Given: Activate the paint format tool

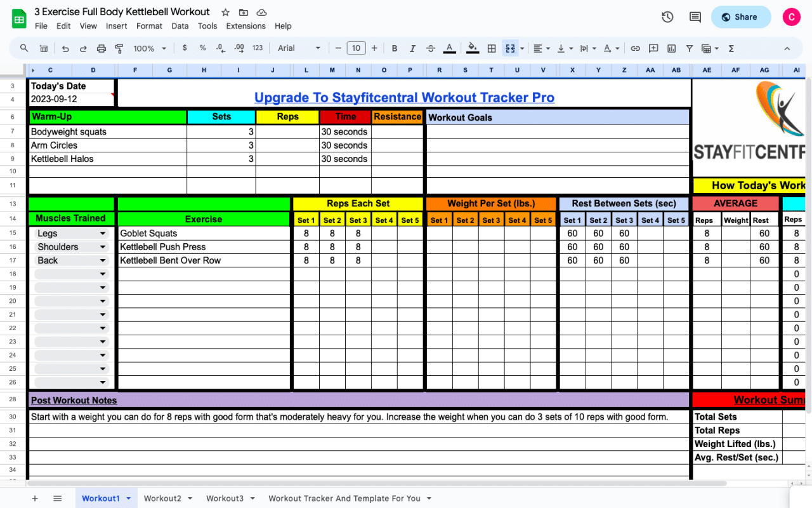Looking at the screenshot, I should pyautogui.click(x=119, y=48).
